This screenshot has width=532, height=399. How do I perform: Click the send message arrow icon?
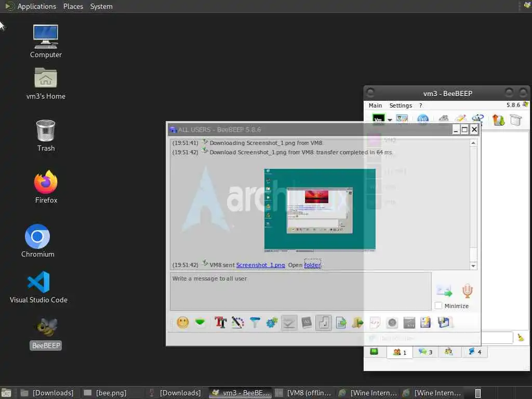click(444, 291)
